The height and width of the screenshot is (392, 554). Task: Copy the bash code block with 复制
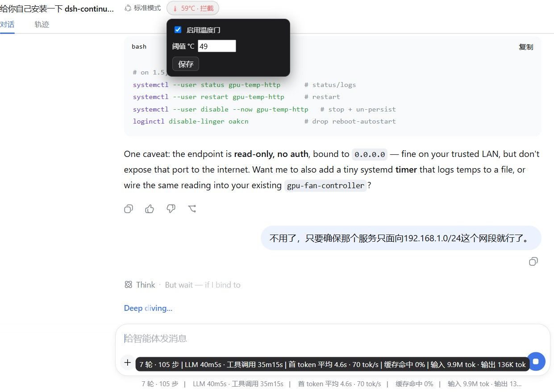point(526,47)
